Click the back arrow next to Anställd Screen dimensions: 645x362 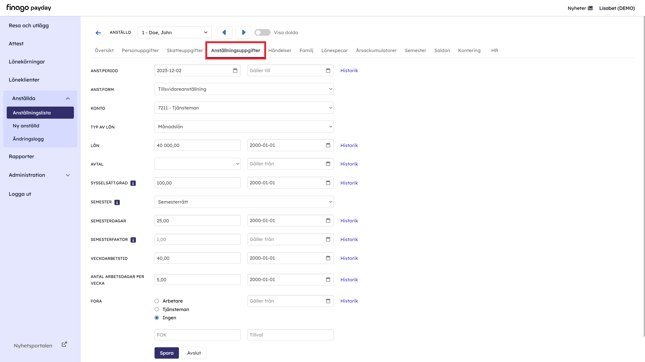98,32
